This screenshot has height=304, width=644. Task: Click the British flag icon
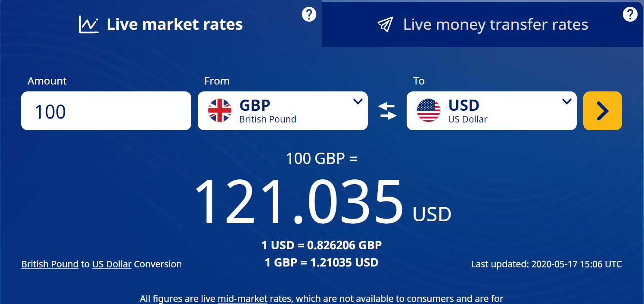220,111
